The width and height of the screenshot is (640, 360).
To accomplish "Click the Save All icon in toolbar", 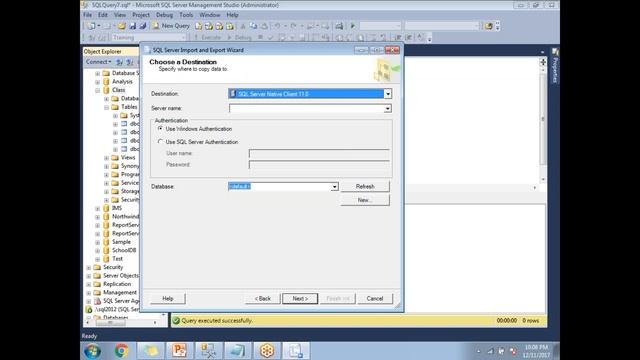I will pyautogui.click(x=142, y=26).
